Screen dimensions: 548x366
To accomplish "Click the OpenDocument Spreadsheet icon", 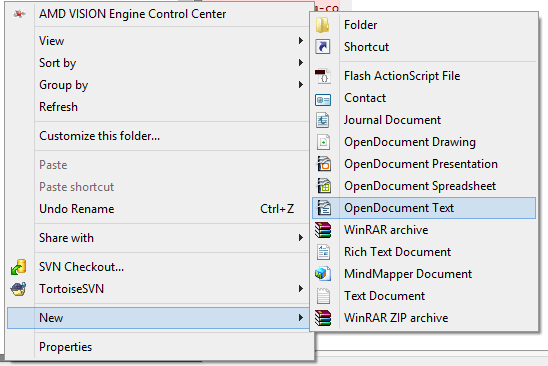I will [324, 186].
